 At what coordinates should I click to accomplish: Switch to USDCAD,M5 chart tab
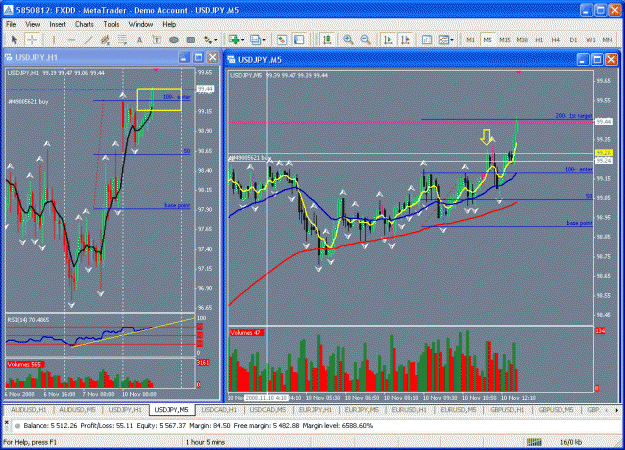tap(267, 410)
